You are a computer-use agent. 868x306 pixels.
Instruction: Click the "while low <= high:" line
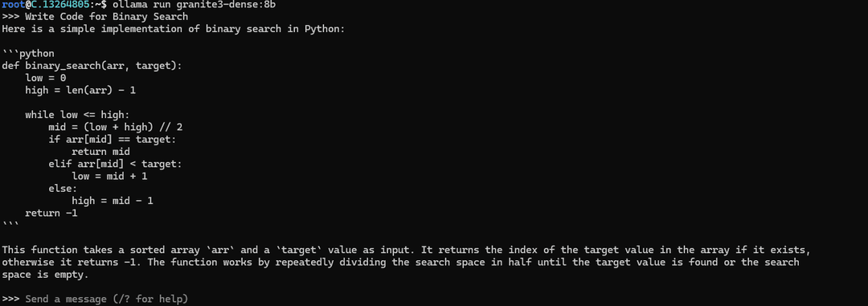[x=77, y=115]
